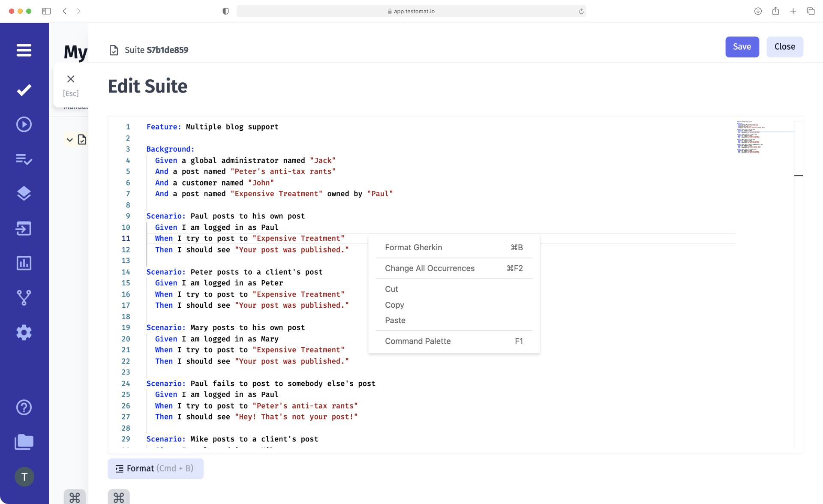Close the Edit Suite editor

click(784, 47)
